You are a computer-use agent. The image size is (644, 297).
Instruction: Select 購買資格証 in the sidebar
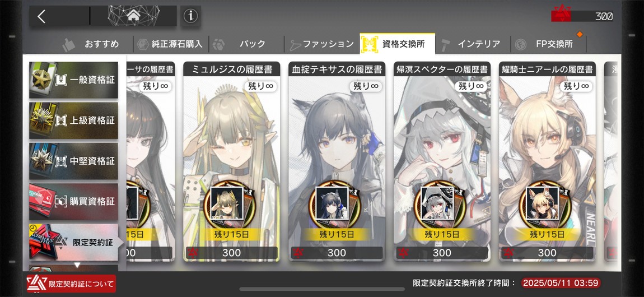pos(73,202)
